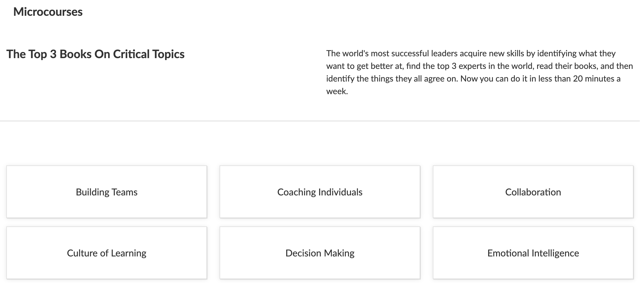Image resolution: width=644 pixels, height=283 pixels.
Task: Click the 'acquire new skills' phrase
Action: click(492, 53)
